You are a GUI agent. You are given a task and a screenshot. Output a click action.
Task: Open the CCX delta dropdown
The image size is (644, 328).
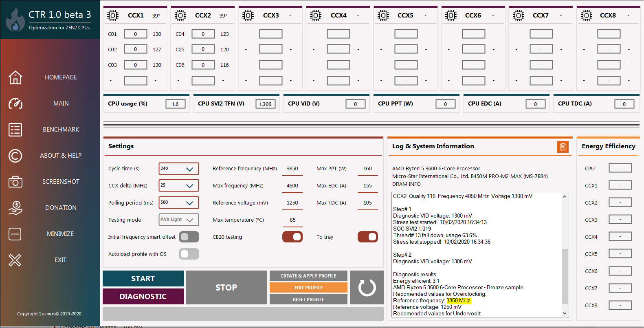click(179, 185)
